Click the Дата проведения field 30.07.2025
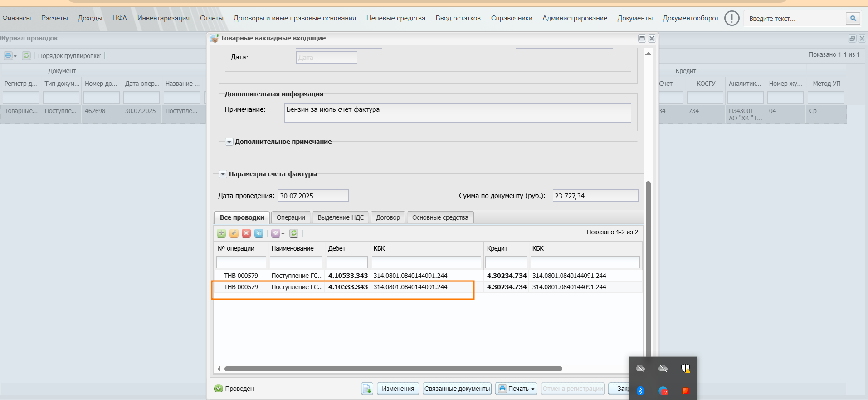This screenshot has height=400, width=868. [313, 196]
